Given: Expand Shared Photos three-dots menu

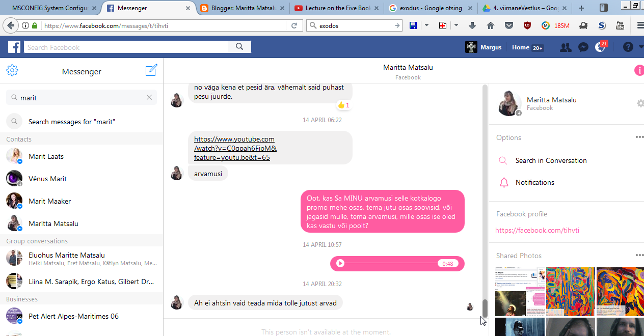Looking at the screenshot, I should (x=639, y=256).
